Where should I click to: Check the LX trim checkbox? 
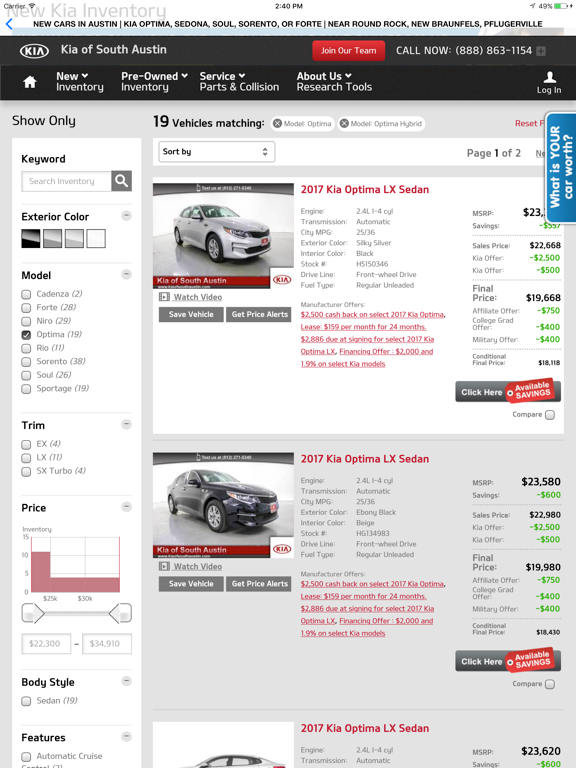coord(26,458)
